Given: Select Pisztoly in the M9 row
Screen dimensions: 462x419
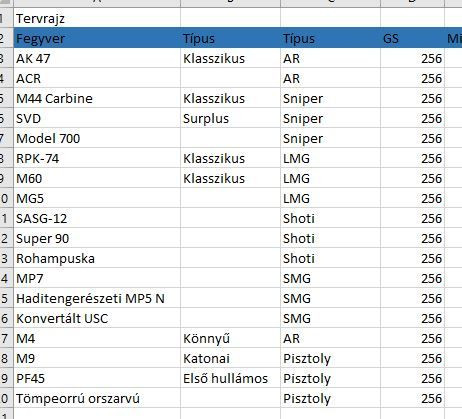Looking at the screenshot, I should (330, 358).
